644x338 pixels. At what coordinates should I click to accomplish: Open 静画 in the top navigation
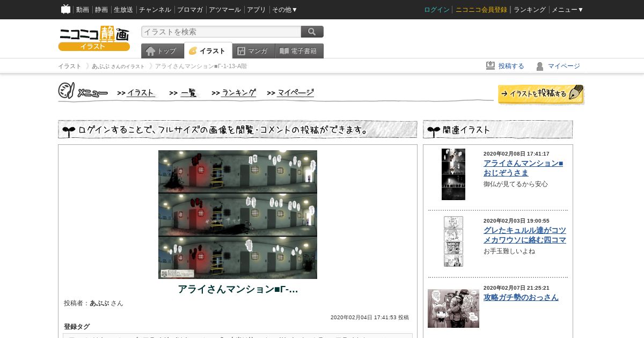[101, 10]
